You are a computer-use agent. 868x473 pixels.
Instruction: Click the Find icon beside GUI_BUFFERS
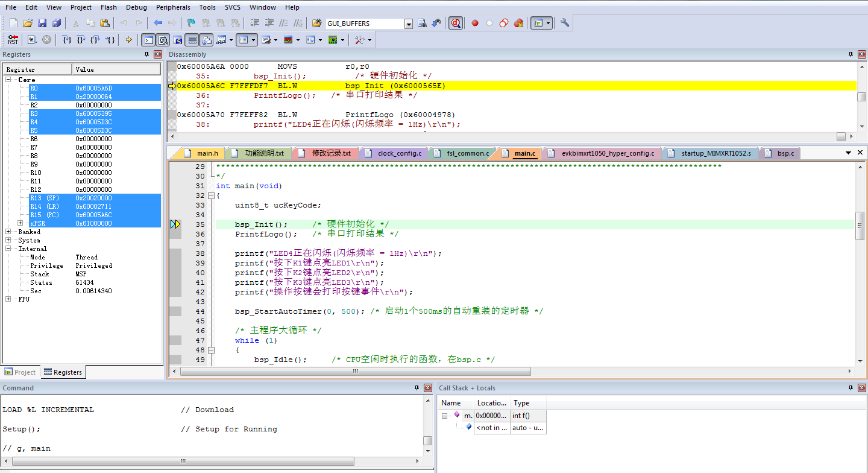(422, 23)
